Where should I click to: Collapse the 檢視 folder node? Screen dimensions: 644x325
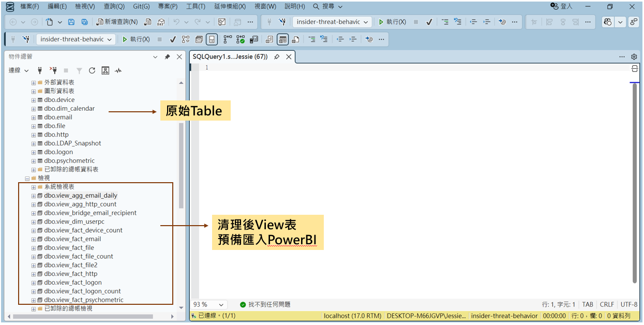pyautogui.click(x=27, y=178)
